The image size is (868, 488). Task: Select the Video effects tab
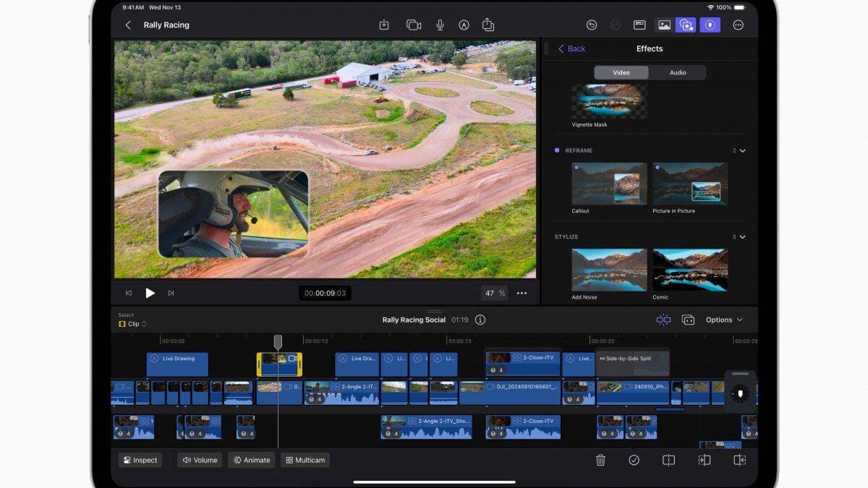coord(621,72)
